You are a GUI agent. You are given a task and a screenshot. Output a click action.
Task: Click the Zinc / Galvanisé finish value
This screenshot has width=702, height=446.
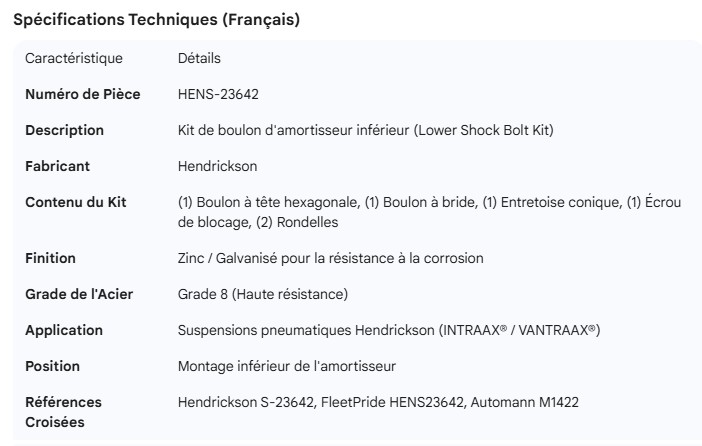330,258
